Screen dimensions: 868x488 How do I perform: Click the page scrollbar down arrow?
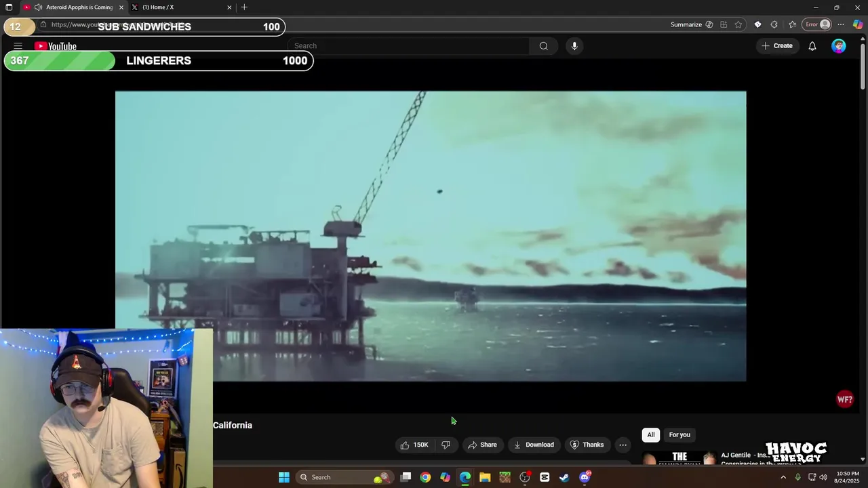point(863,459)
